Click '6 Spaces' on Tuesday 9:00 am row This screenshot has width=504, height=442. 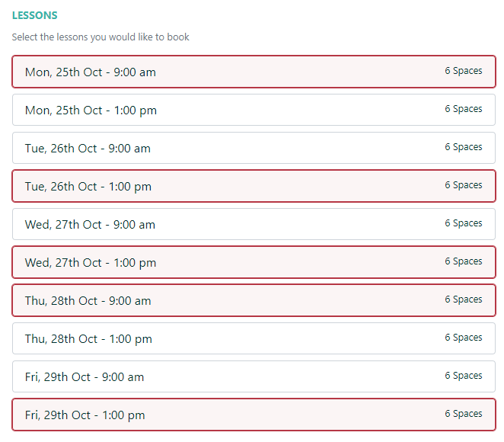coord(463,147)
